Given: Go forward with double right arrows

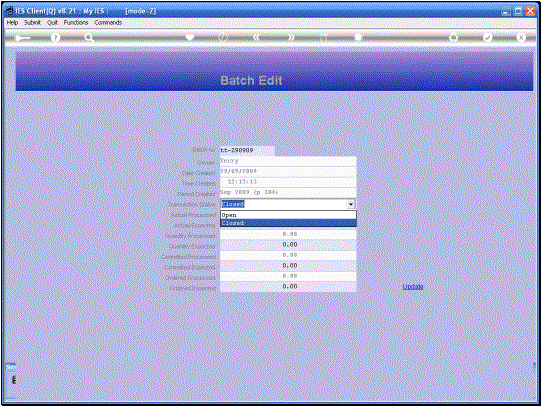Looking at the screenshot, I should (x=291, y=38).
